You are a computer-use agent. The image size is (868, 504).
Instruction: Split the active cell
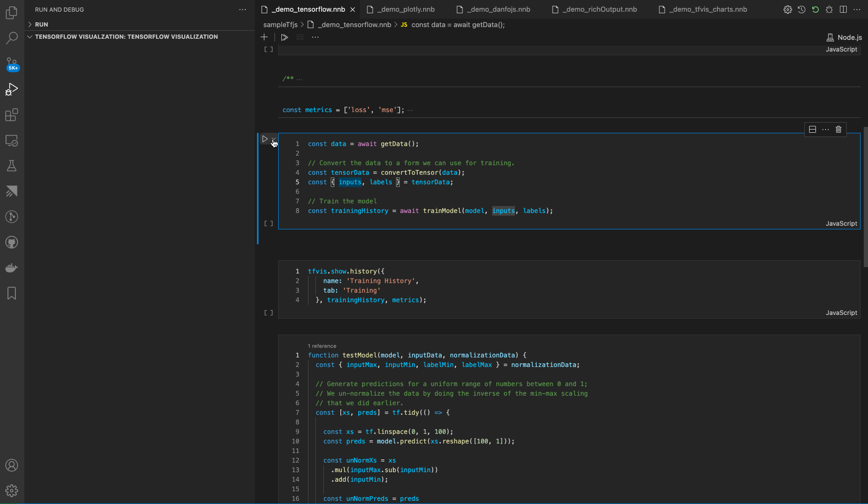(x=812, y=130)
